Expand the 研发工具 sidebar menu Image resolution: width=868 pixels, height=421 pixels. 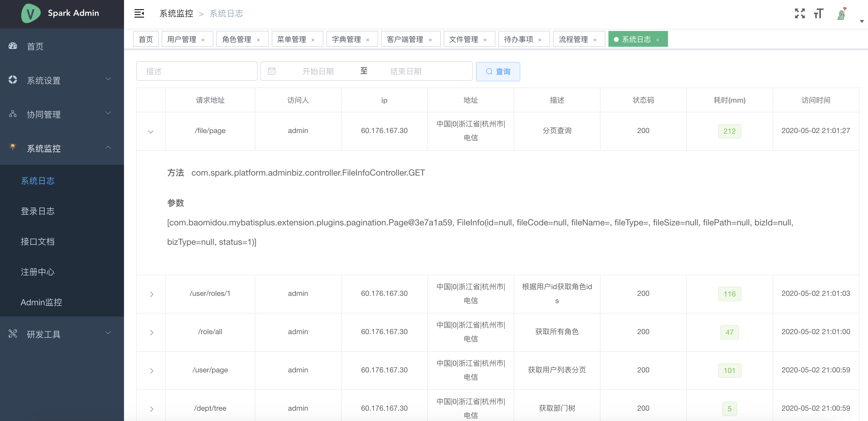(x=108, y=333)
